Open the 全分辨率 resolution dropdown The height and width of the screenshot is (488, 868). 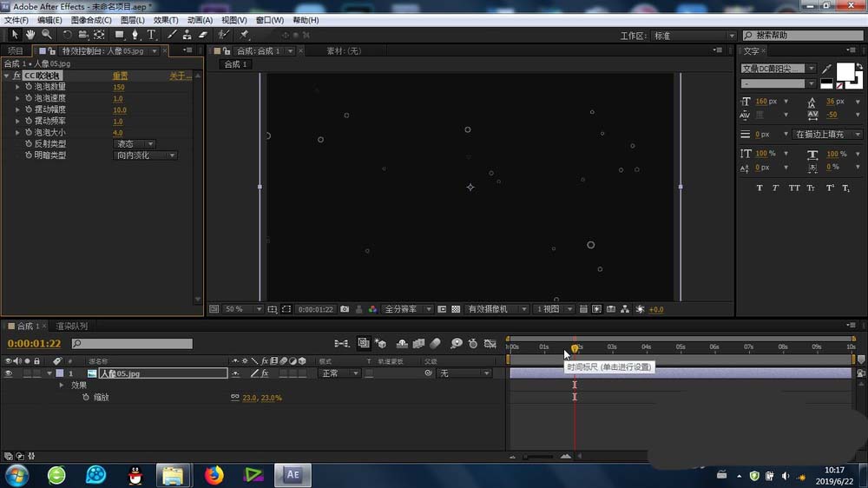tap(412, 309)
